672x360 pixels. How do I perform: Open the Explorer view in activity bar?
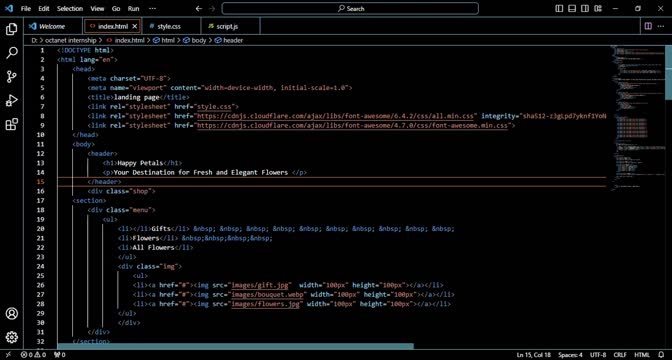[x=12, y=29]
